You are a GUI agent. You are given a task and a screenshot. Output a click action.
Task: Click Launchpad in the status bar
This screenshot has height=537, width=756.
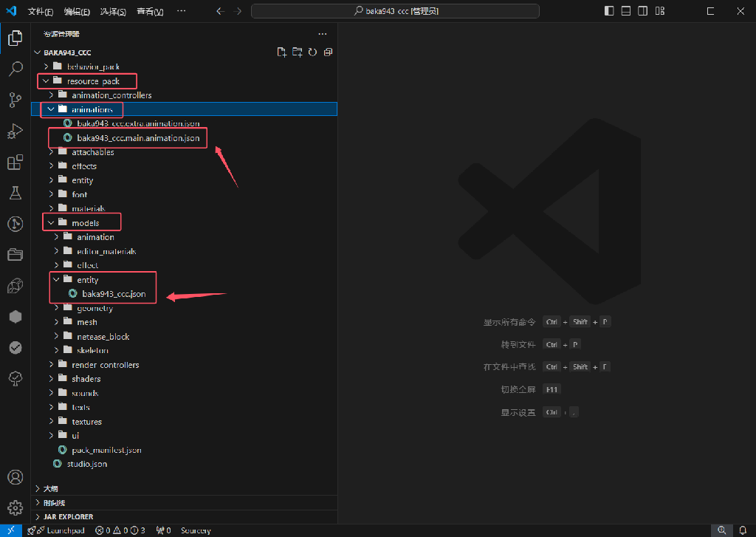pyautogui.click(x=61, y=530)
